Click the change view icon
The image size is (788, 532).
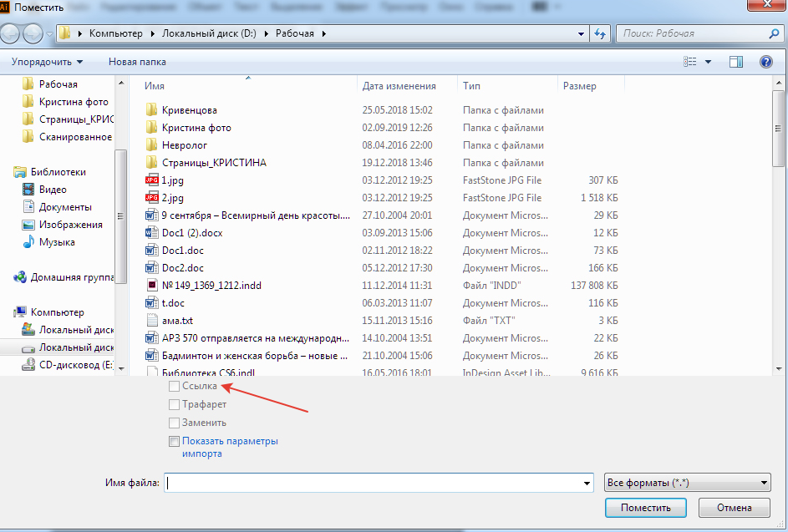click(x=690, y=62)
